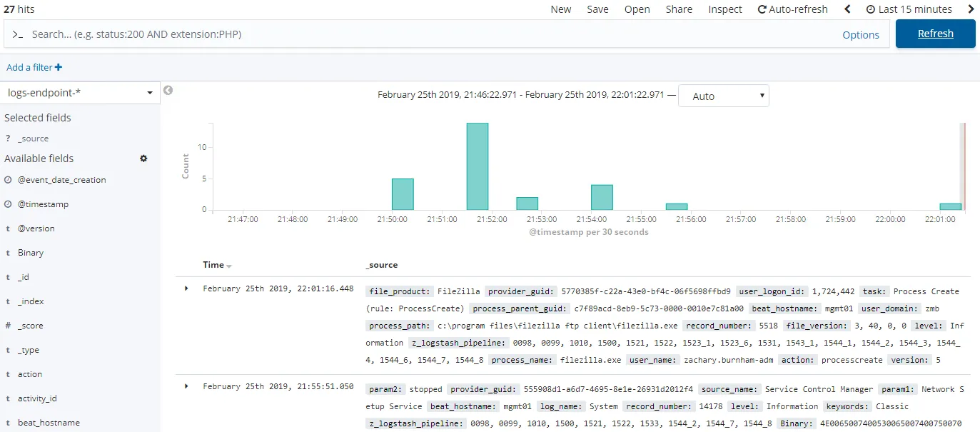Open search Options link
The image size is (980, 432).
(861, 35)
